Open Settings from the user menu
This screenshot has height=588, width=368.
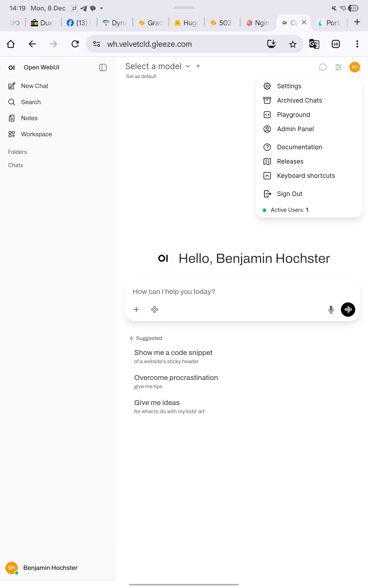(289, 86)
